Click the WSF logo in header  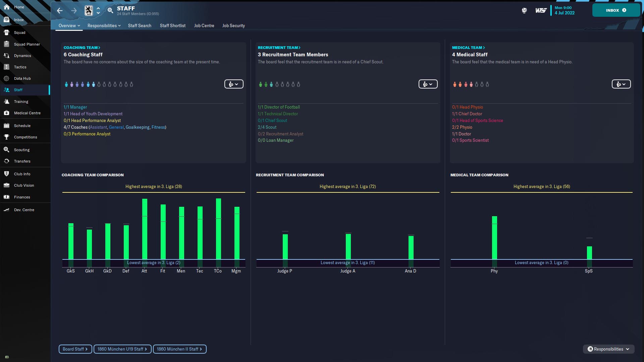(x=541, y=11)
